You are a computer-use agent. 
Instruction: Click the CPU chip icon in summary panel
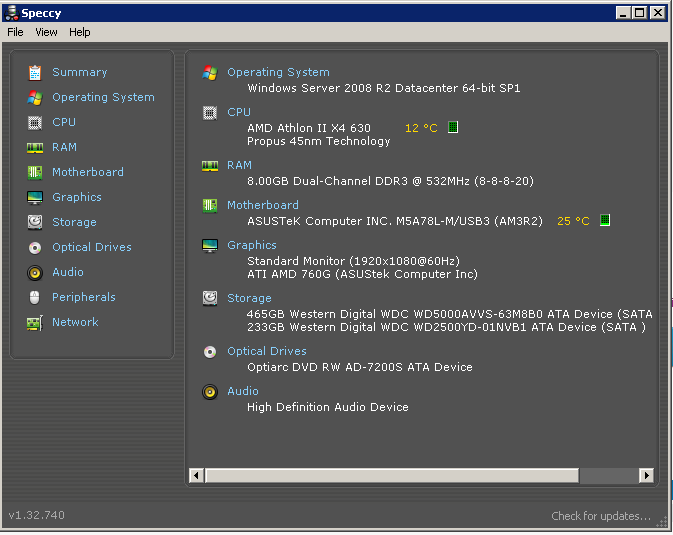[210, 113]
